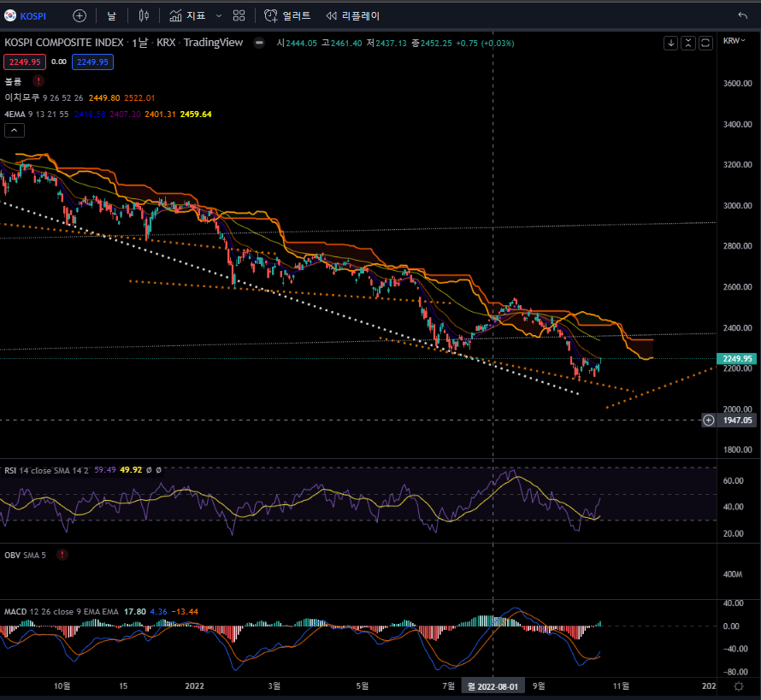Viewport: 761px width, 700px height.
Task: Select the 이치모쿠 indicator legend
Action: (x=22, y=97)
